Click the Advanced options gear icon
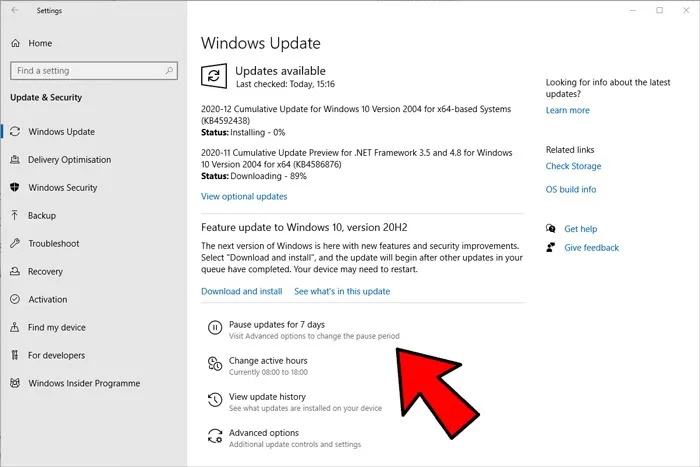This screenshot has width=700, height=467. point(213,437)
